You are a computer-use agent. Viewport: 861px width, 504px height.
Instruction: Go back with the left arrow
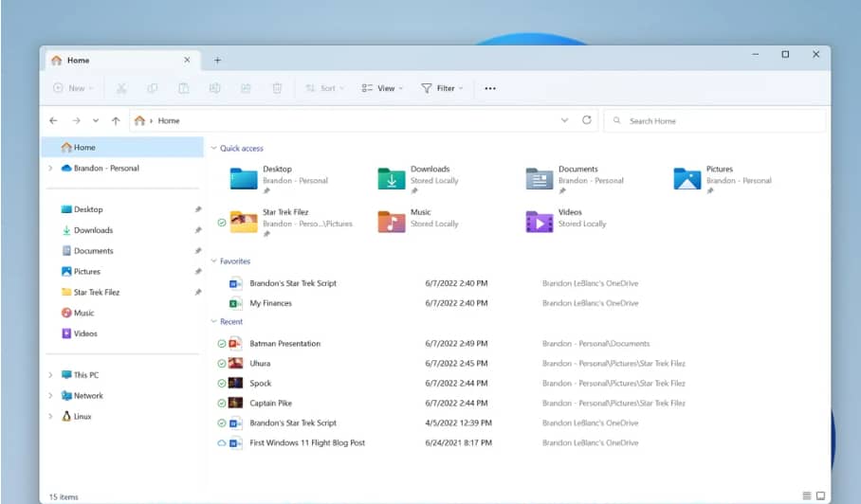pyautogui.click(x=53, y=120)
